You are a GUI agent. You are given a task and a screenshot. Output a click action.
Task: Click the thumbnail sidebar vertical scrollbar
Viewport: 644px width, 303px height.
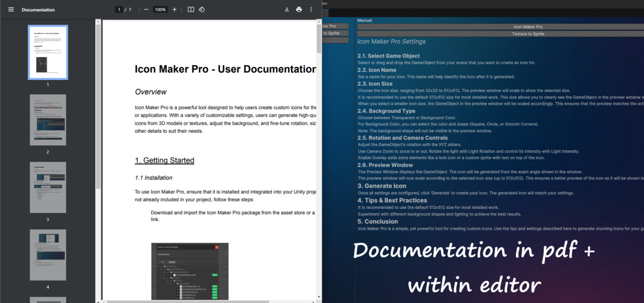[x=98, y=106]
